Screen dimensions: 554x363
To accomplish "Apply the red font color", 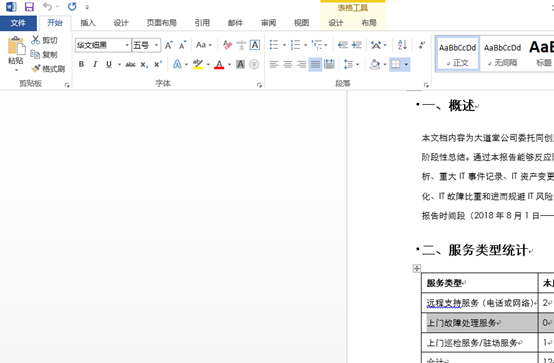I will 219,64.
